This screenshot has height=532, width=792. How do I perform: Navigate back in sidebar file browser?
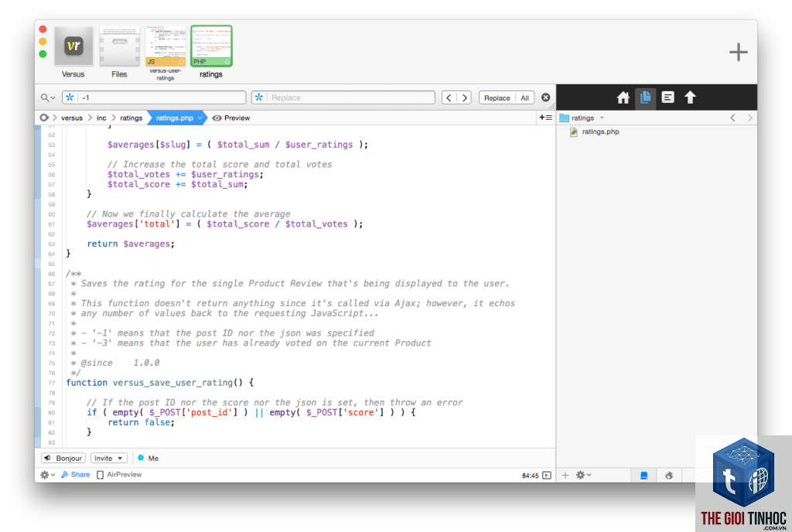732,118
